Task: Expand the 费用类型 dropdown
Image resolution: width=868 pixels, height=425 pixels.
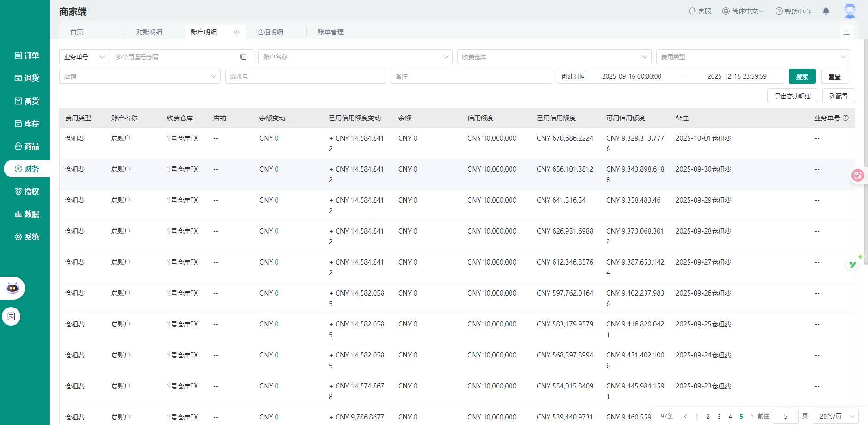Action: 752,57
